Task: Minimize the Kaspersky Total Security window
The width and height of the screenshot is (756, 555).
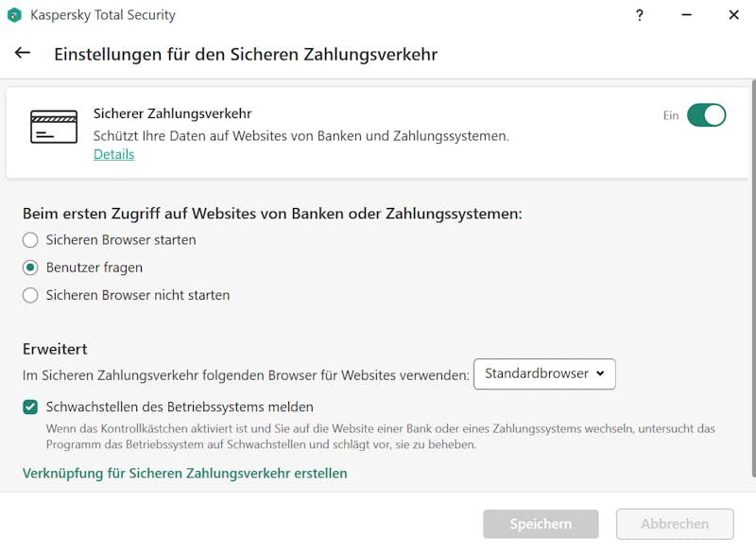Action: click(687, 15)
